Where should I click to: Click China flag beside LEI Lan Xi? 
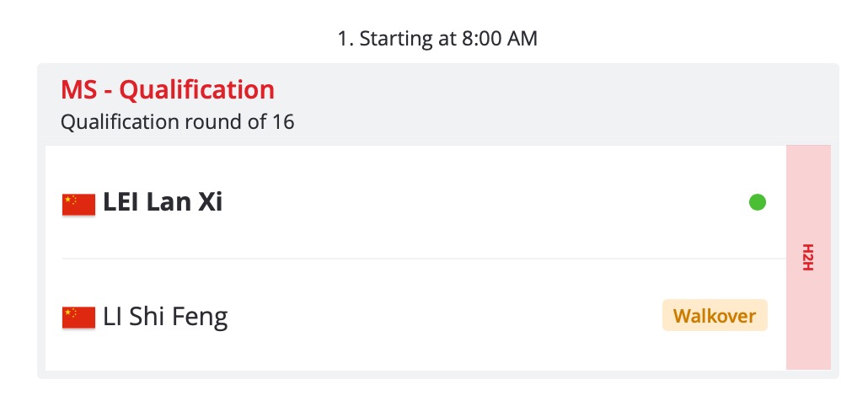click(x=78, y=205)
